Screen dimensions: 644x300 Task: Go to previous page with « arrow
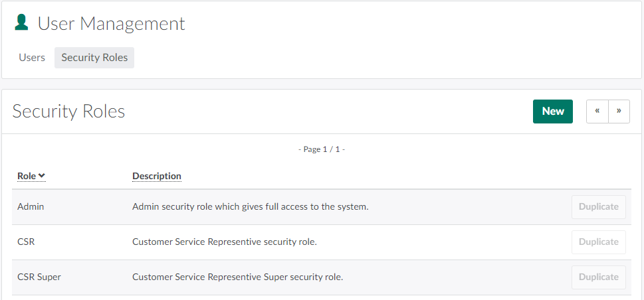pos(597,112)
